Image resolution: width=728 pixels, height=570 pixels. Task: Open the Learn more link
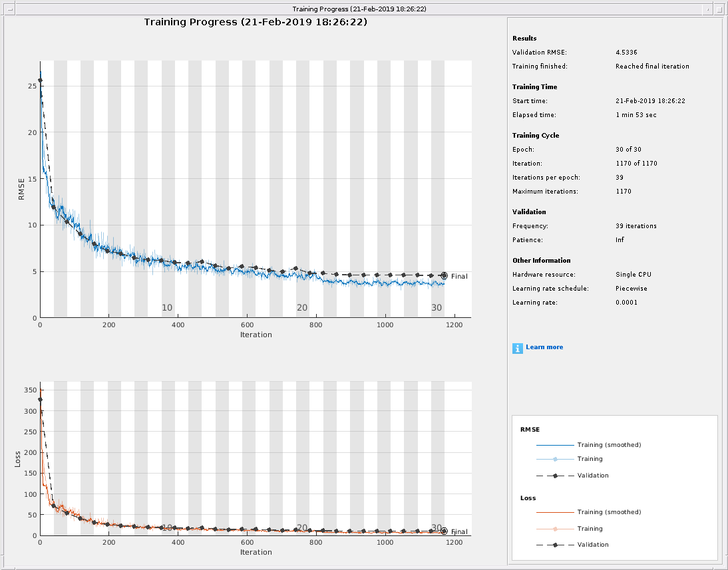[544, 347]
